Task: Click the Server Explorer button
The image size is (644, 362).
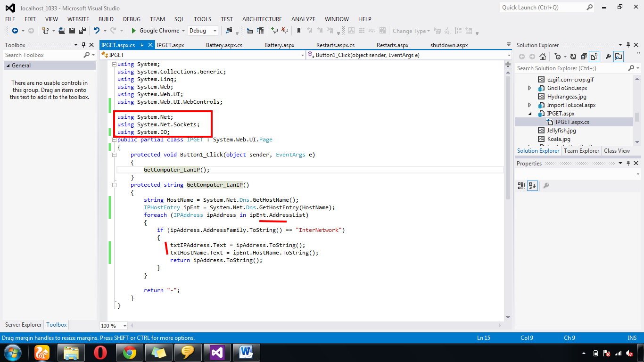Action: pos(23,325)
